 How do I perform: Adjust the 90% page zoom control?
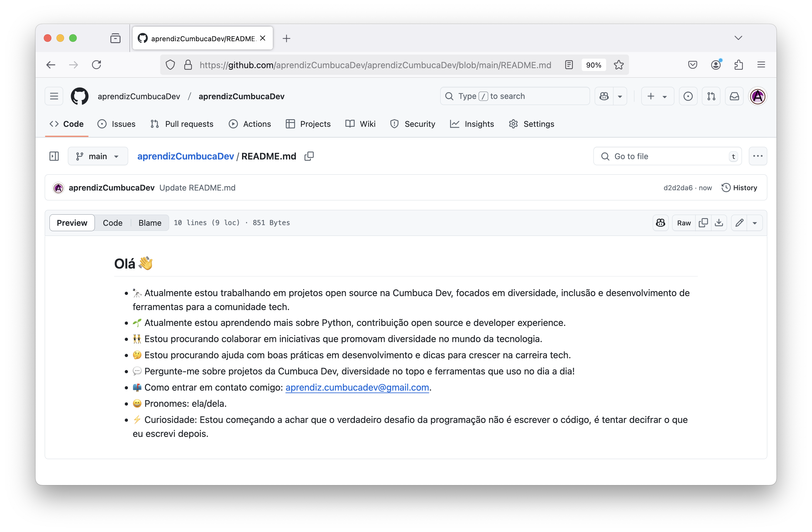[594, 65]
